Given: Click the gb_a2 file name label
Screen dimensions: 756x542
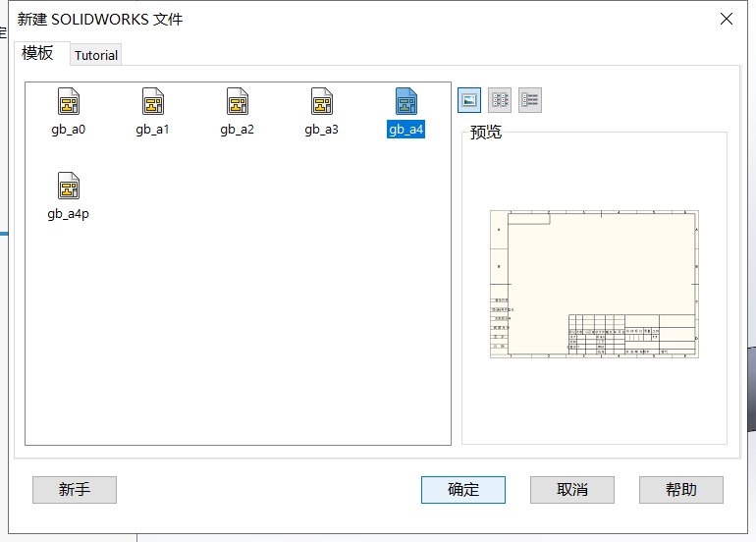Looking at the screenshot, I should click(238, 130).
